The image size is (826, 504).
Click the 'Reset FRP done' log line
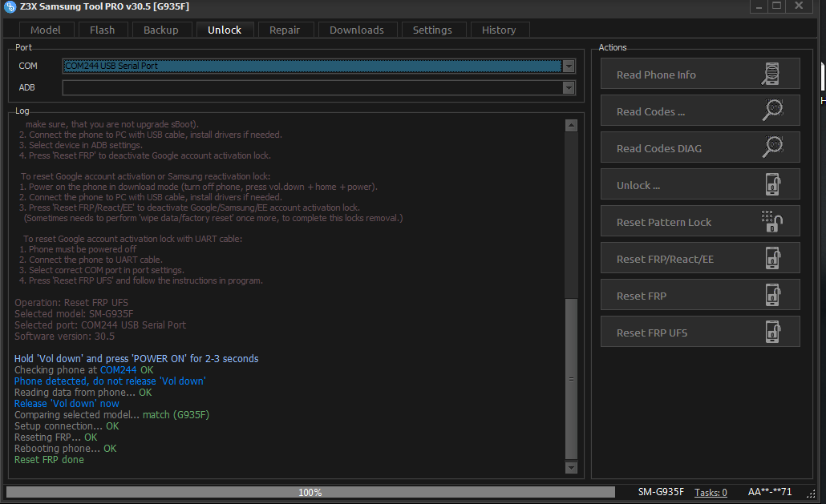pyautogui.click(x=49, y=460)
